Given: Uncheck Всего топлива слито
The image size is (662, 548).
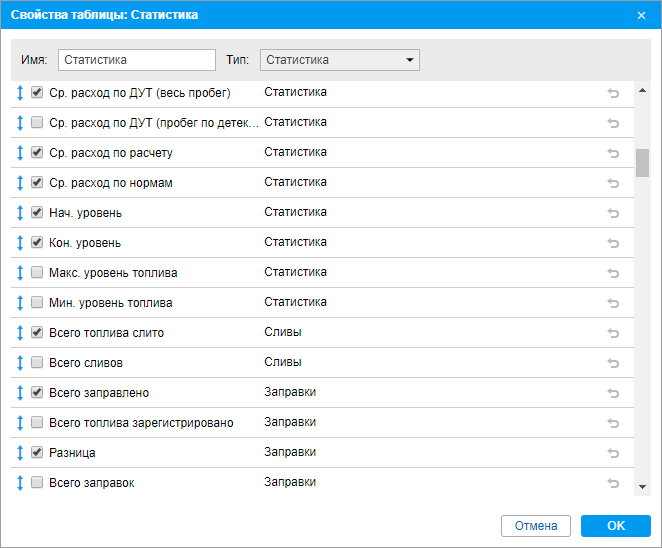Looking at the screenshot, I should click(x=37, y=332).
